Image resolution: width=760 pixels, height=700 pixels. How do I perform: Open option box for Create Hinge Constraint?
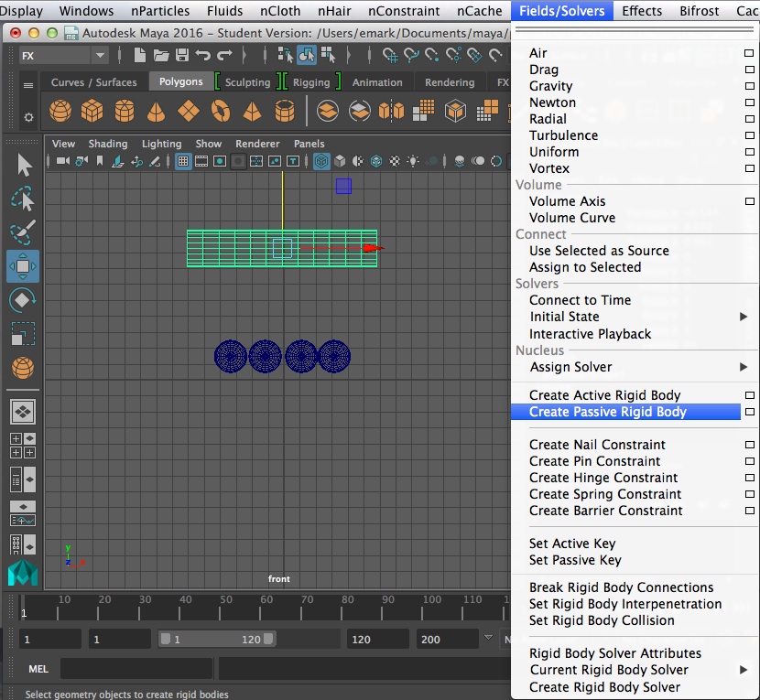point(750,478)
